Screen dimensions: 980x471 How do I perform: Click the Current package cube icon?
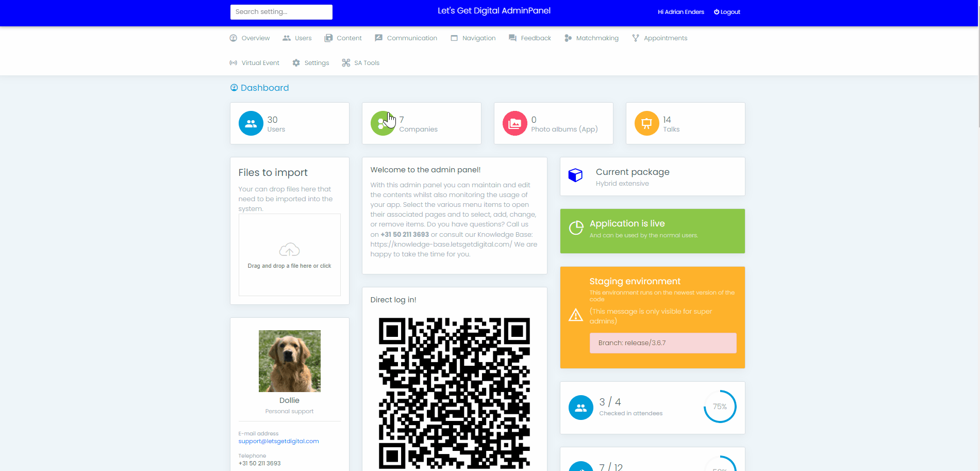[575, 175]
